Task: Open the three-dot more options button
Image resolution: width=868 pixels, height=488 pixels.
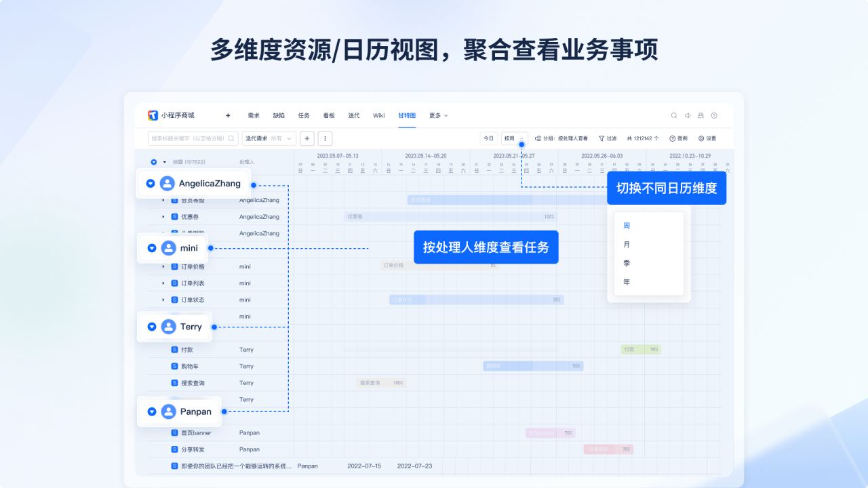Action: pyautogui.click(x=325, y=138)
